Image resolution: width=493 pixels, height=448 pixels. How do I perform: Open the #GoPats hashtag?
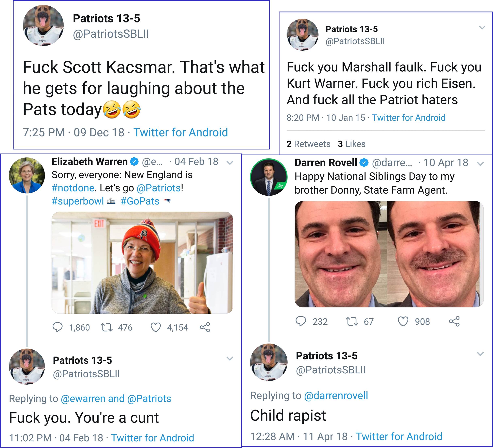tap(140, 201)
